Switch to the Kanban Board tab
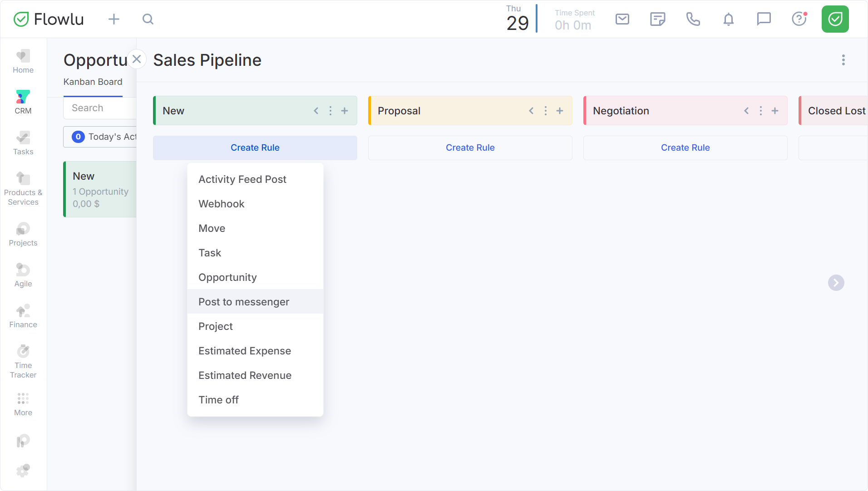 click(93, 82)
